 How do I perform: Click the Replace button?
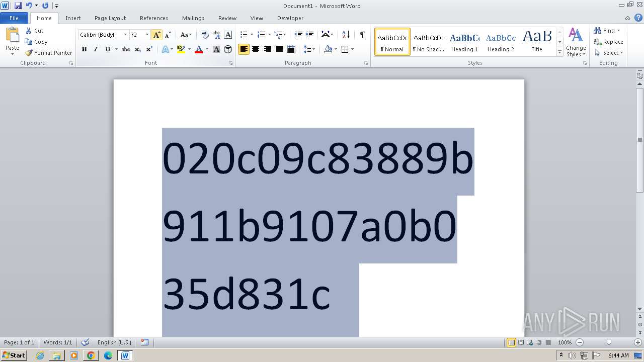pos(609,42)
